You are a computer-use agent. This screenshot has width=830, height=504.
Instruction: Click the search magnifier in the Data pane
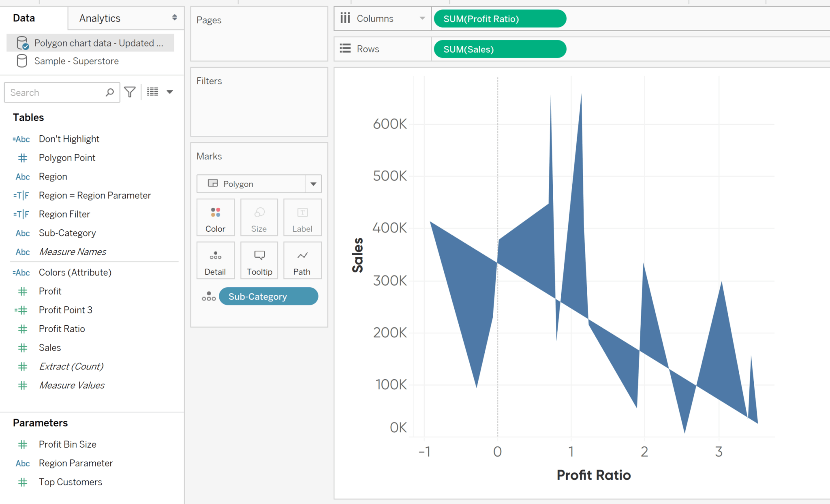click(x=109, y=92)
